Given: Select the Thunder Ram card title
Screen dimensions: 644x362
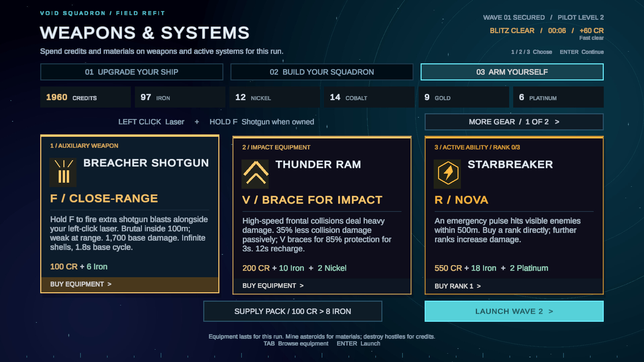Looking at the screenshot, I should (318, 165).
